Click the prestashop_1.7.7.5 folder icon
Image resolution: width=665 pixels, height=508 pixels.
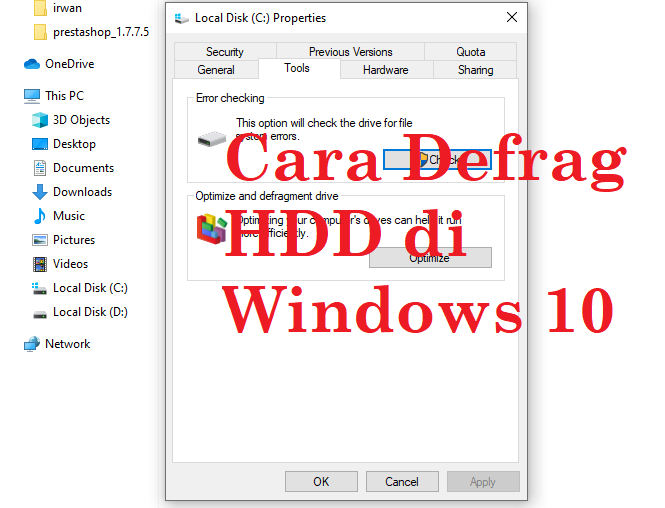click(x=40, y=32)
